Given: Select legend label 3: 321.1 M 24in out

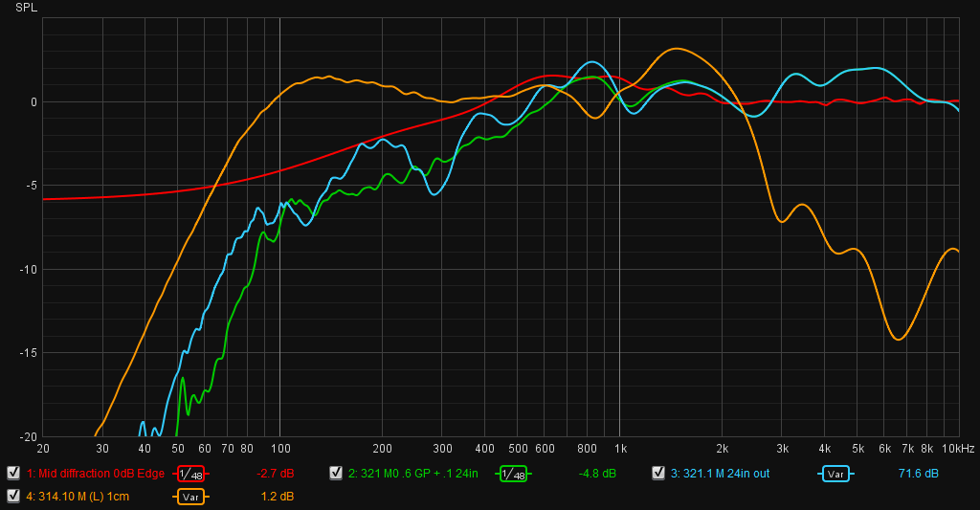Looking at the screenshot, I should pyautogui.click(x=720, y=474).
